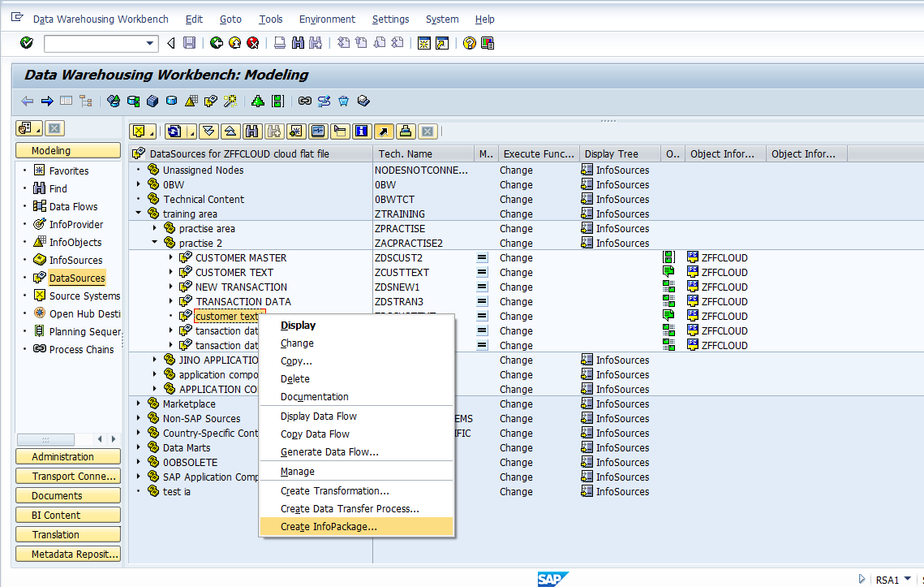This screenshot has width=924, height=587.
Task: Sort the tree in descending order
Action: (x=208, y=131)
